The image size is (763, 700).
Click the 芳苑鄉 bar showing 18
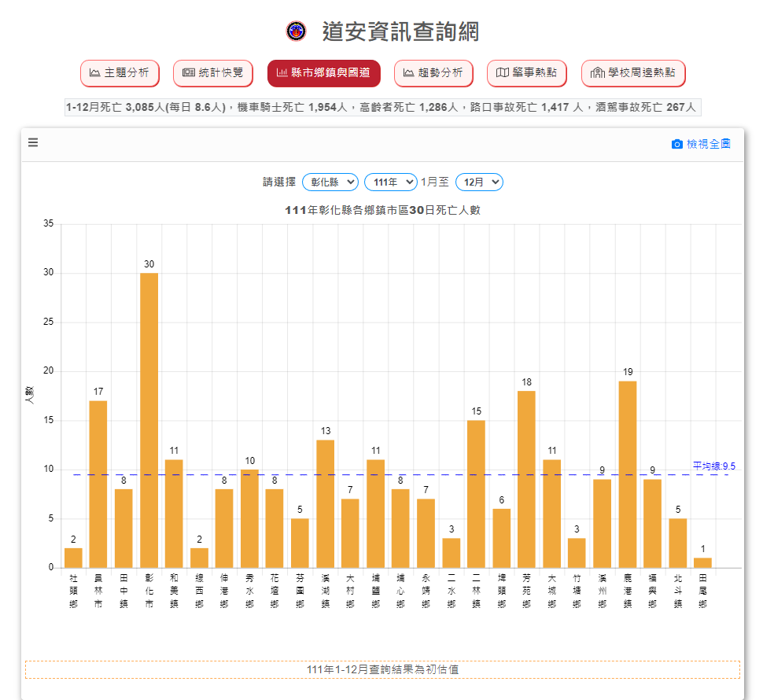pos(526,479)
